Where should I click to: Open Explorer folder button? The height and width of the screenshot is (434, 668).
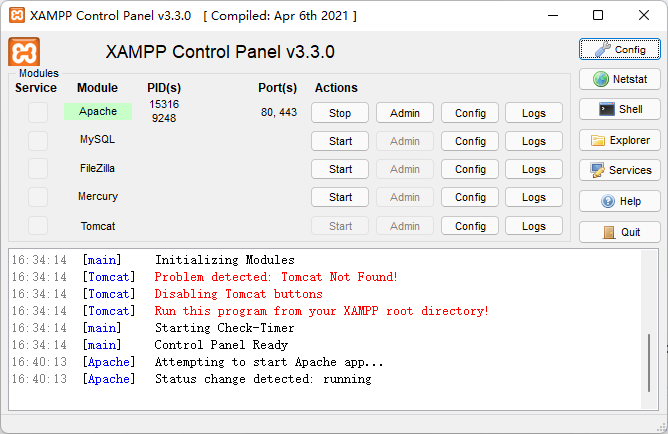point(619,140)
